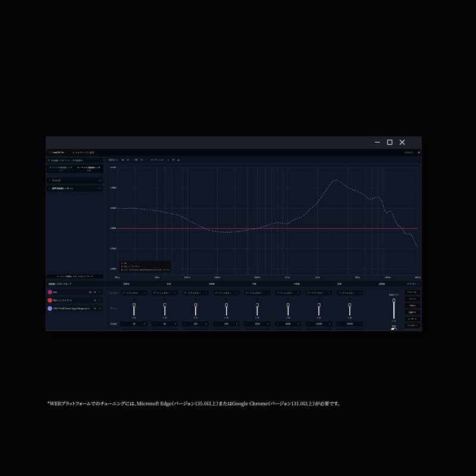Click the login button at top right
This screenshot has width=476, height=476.
[x=409, y=152]
